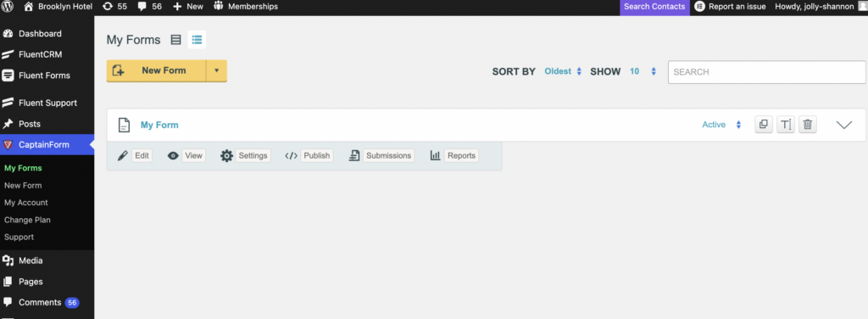
Task: Switch to detailed list view icon
Action: click(x=197, y=40)
